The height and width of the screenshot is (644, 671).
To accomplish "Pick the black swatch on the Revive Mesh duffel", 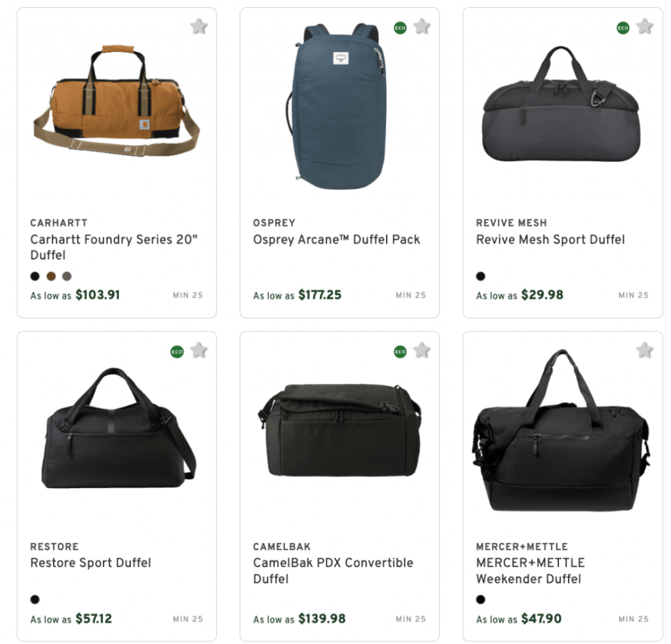I will click(480, 277).
